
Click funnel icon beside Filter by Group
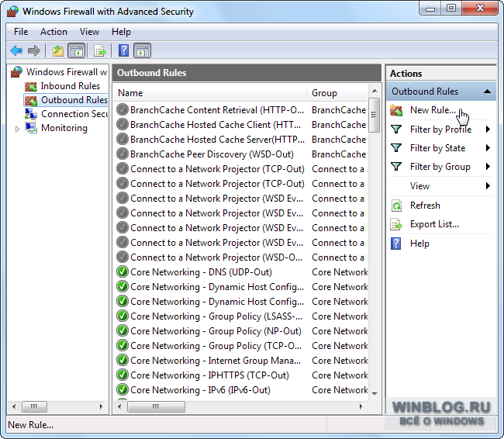coord(396,167)
